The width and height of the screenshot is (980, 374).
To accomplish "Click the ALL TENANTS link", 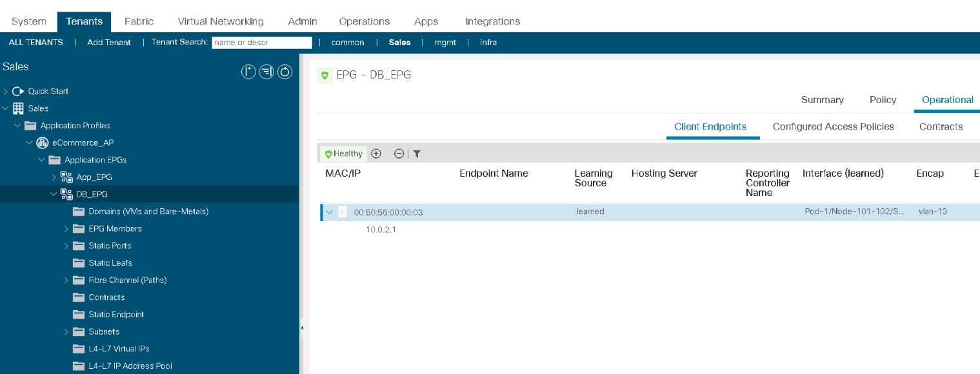I will [x=36, y=43].
